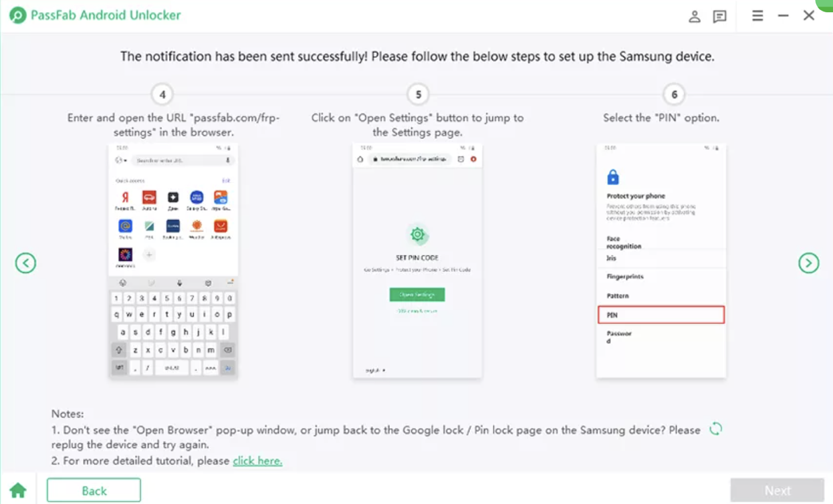This screenshot has width=833, height=504.
Task: Click the step 6 PIN option screenshot
Action: coord(661,261)
